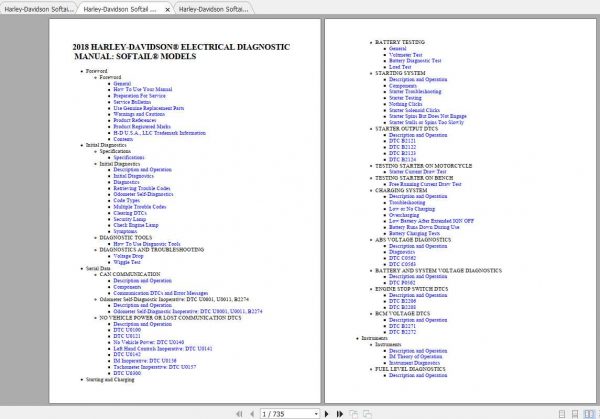Switch to first Harley-Davidson Softail tab
The width and height of the screenshot is (600, 419).
coord(38,9)
